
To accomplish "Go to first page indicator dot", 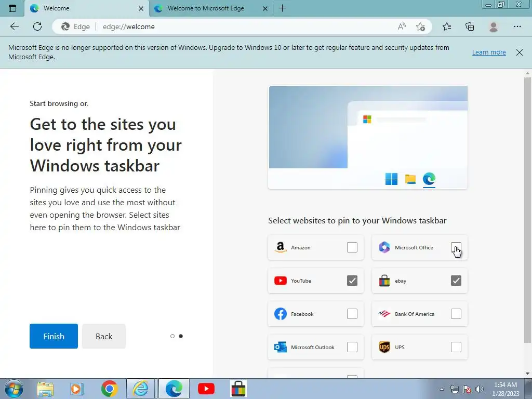I will tap(172, 336).
